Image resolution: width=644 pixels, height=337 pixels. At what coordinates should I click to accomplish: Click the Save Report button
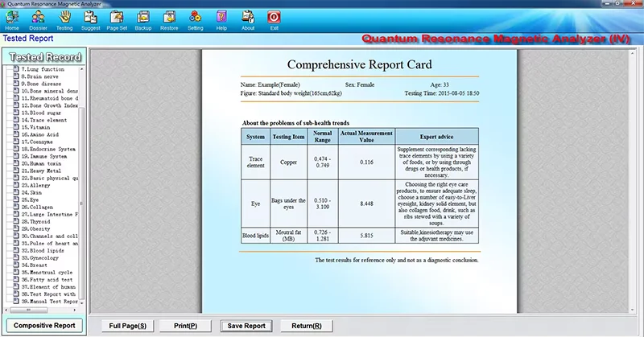pos(246,326)
